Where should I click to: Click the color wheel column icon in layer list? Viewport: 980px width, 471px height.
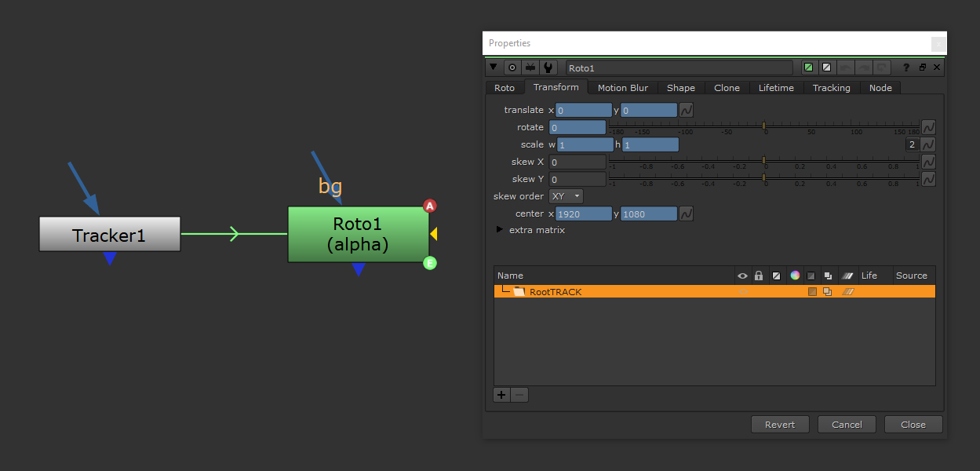pos(795,276)
